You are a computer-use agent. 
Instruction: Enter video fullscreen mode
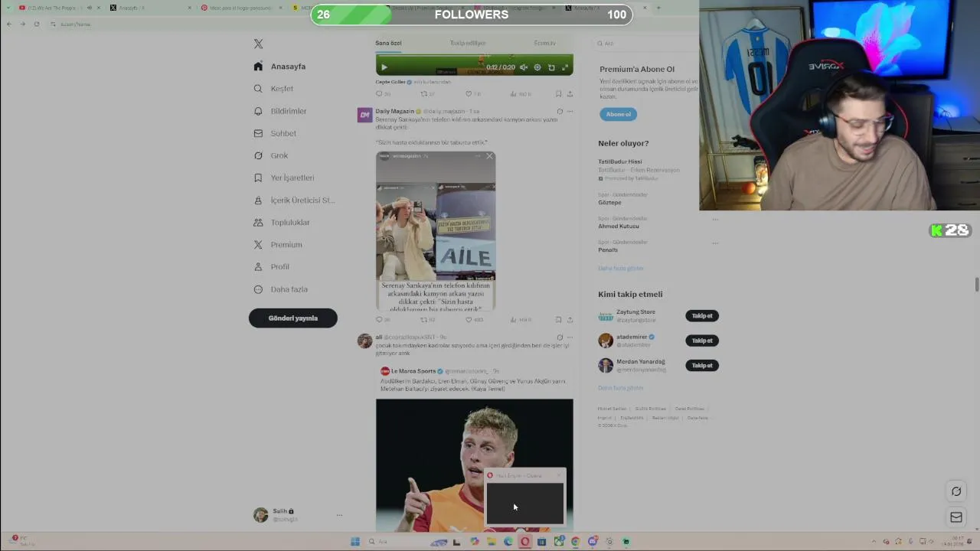coord(565,67)
